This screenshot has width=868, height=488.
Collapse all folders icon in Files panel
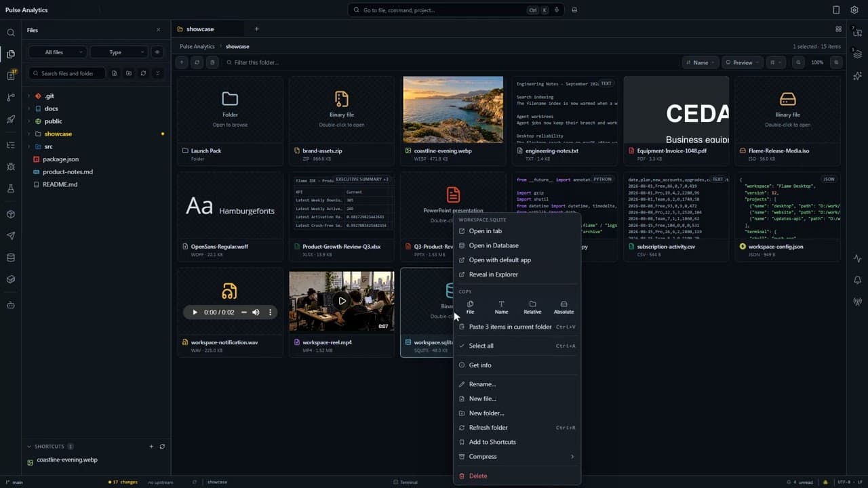click(157, 73)
